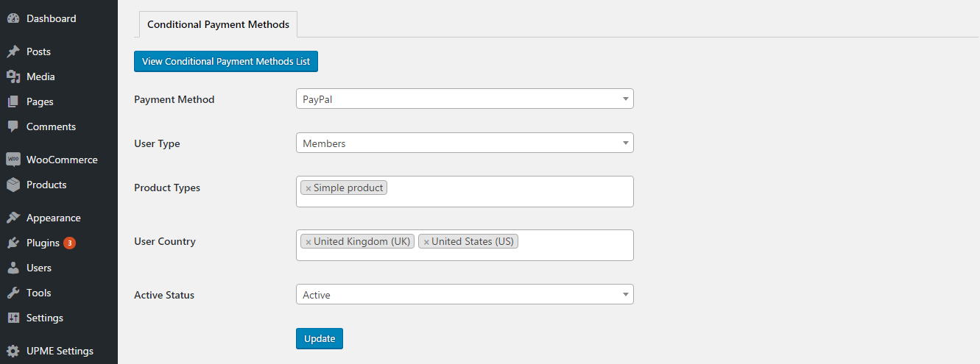Click the WooCommerce logo icon
The image size is (980, 364).
tap(13, 160)
